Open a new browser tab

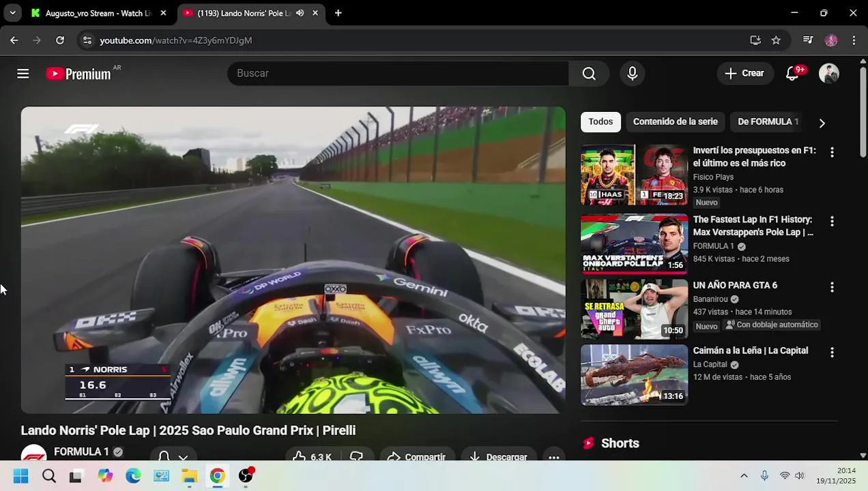click(x=338, y=13)
